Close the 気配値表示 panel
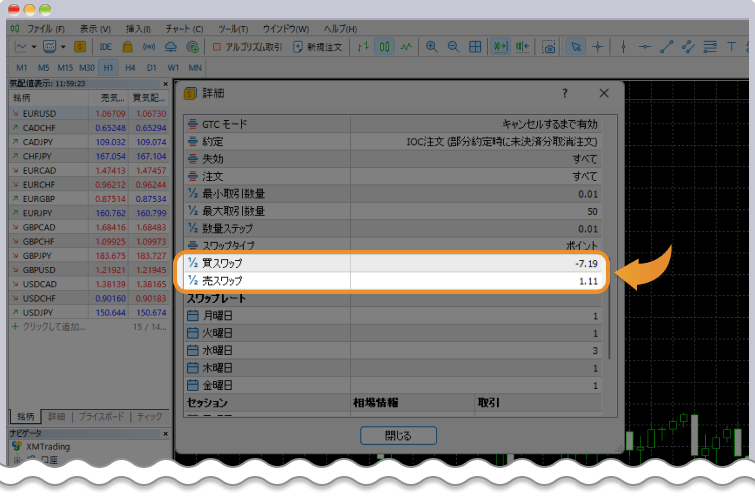 click(x=166, y=84)
